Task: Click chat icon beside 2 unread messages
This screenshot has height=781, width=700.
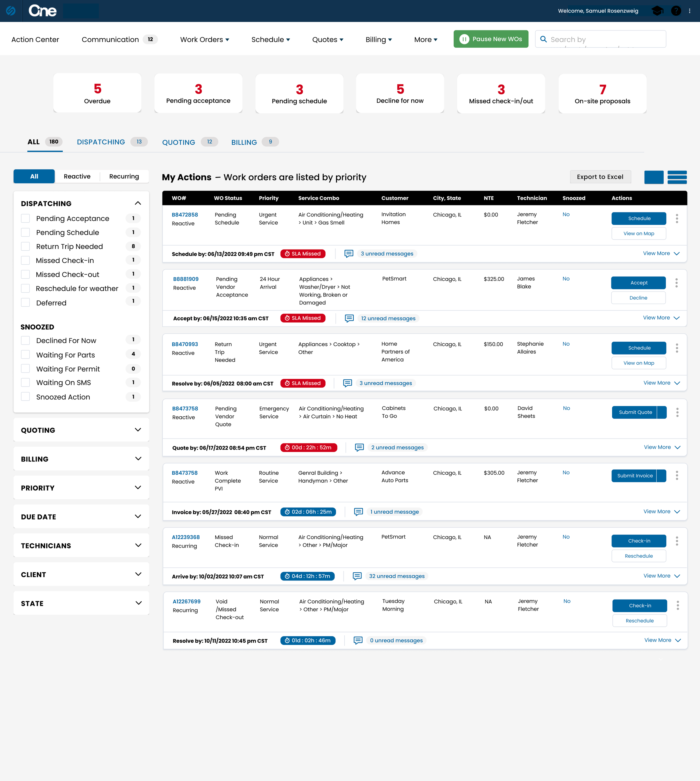Action: 359,447
